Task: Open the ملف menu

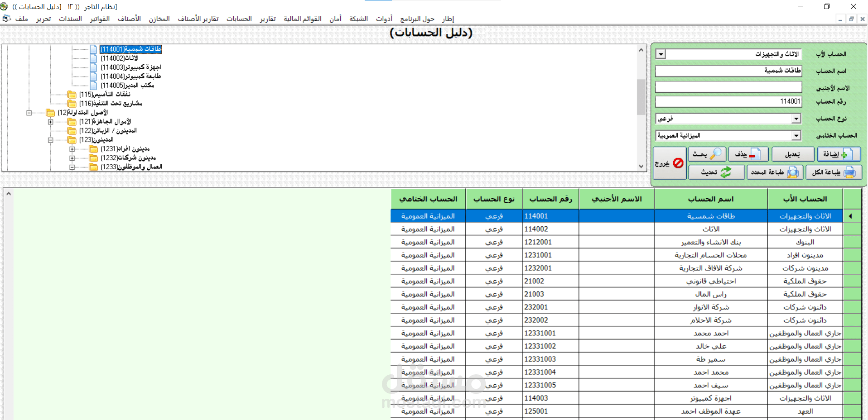Action: (21, 19)
